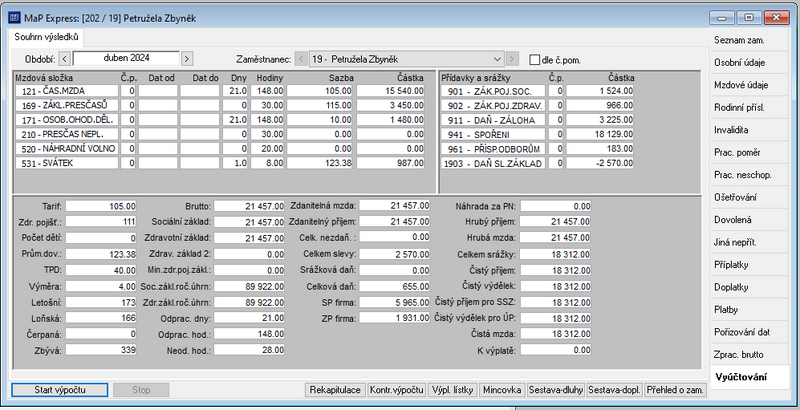The height and width of the screenshot is (410, 800).
Task: Open Rekapitulace report
Action: pos(335,390)
